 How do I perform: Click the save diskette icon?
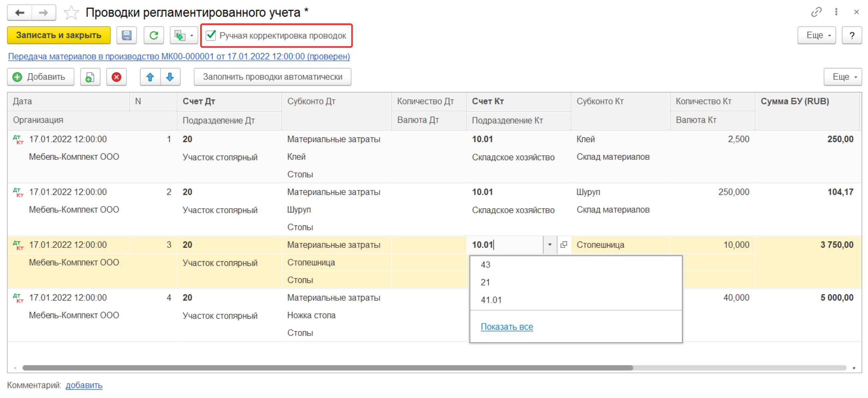coord(126,35)
